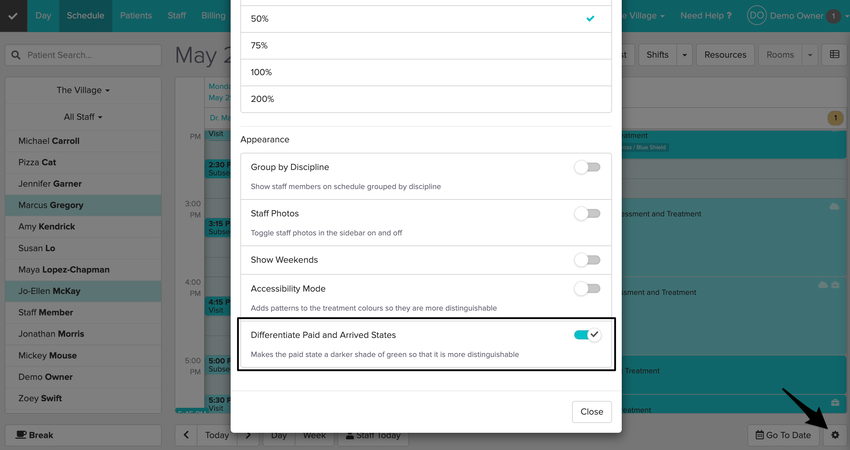Open the All Staff filter dropdown
The width and height of the screenshot is (850, 450).
[83, 117]
